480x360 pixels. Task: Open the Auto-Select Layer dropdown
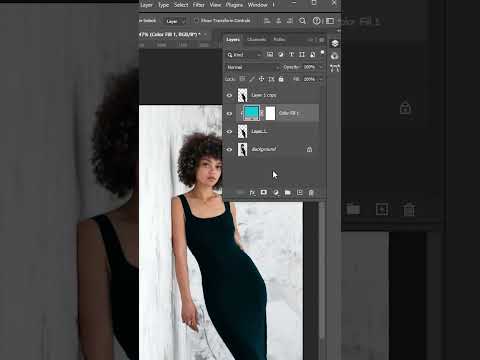(x=175, y=21)
